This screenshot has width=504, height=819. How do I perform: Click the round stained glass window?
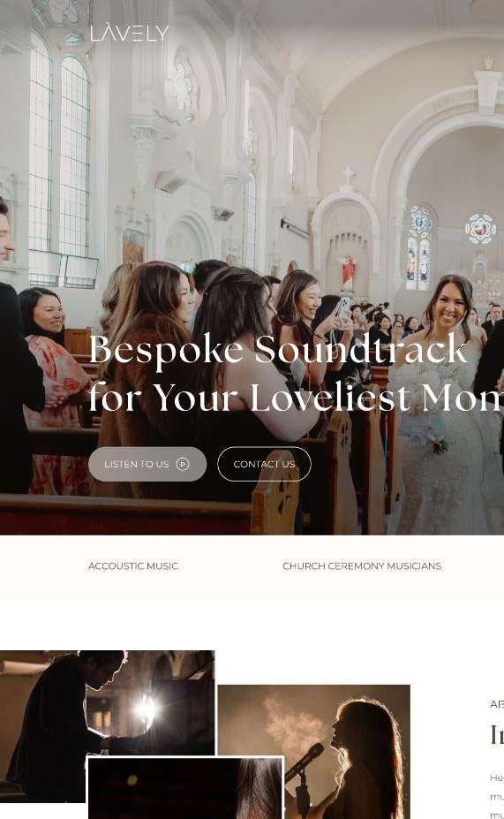(x=480, y=228)
